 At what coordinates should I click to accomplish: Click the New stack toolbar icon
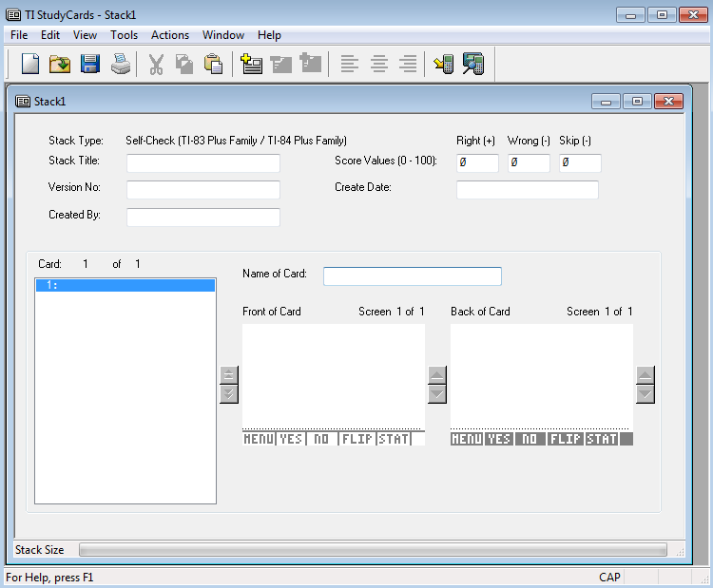pyautogui.click(x=30, y=64)
